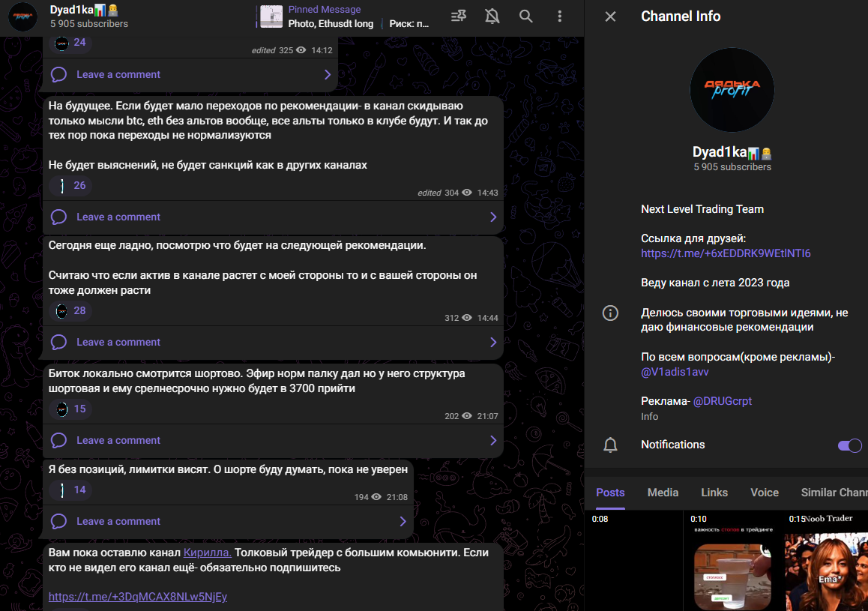The image size is (868, 611).
Task: Click reaction with 28 count
Action: [x=70, y=310]
